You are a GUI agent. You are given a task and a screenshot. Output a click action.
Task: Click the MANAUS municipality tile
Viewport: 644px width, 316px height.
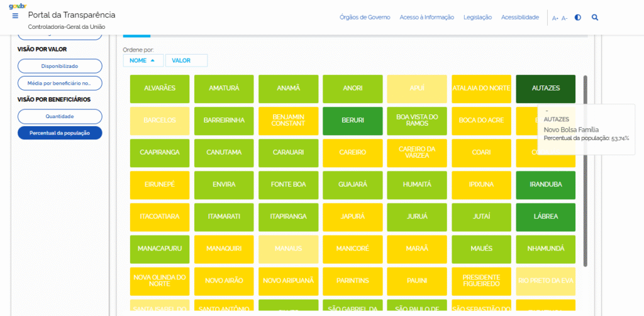click(288, 249)
